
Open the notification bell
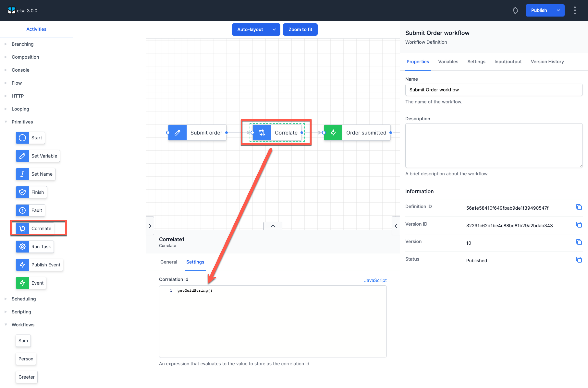coord(515,10)
